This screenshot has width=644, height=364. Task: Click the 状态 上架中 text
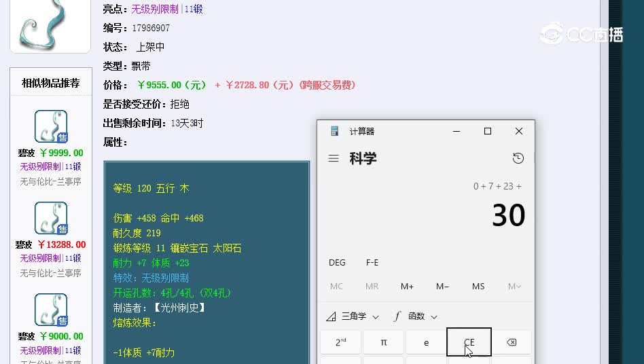click(x=134, y=47)
